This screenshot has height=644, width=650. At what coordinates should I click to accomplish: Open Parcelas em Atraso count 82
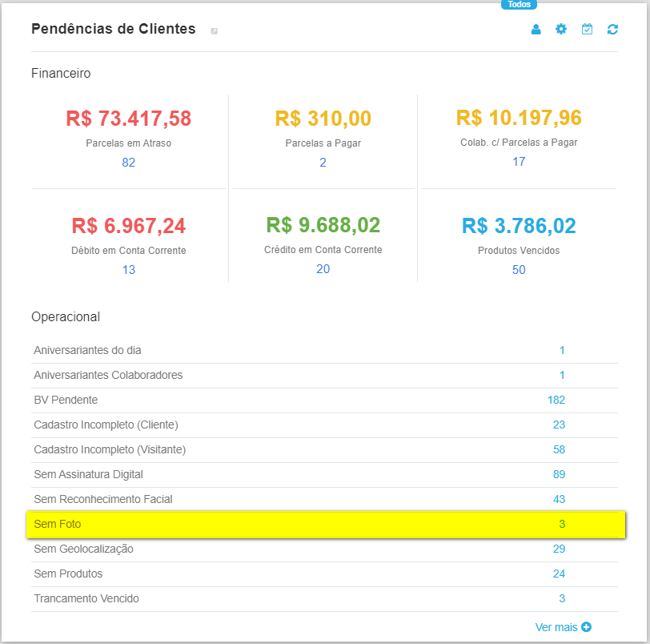pyautogui.click(x=129, y=163)
